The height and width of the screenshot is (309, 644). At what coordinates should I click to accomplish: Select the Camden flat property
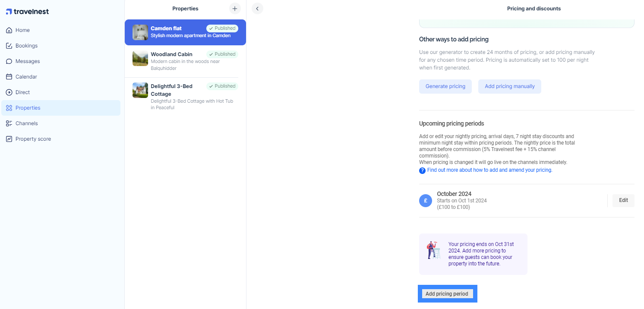[x=185, y=32]
